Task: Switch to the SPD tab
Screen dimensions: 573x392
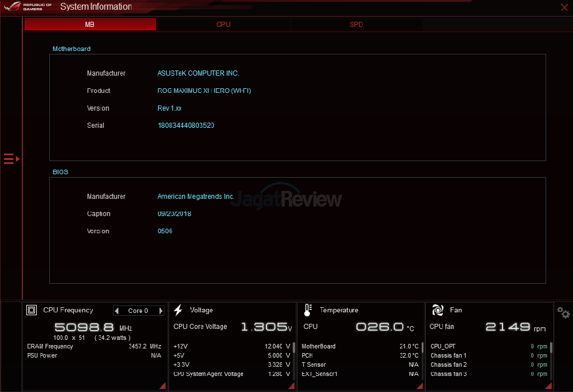Action: [356, 25]
